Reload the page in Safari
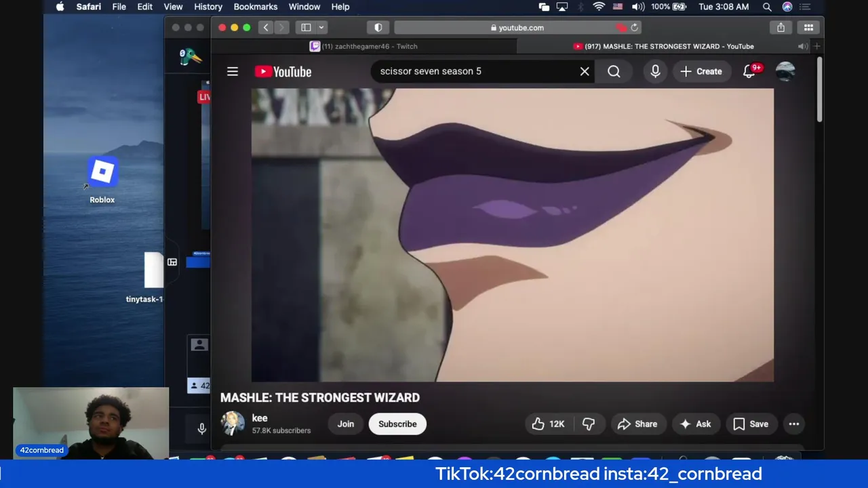Viewport: 868px width, 488px height. point(635,28)
